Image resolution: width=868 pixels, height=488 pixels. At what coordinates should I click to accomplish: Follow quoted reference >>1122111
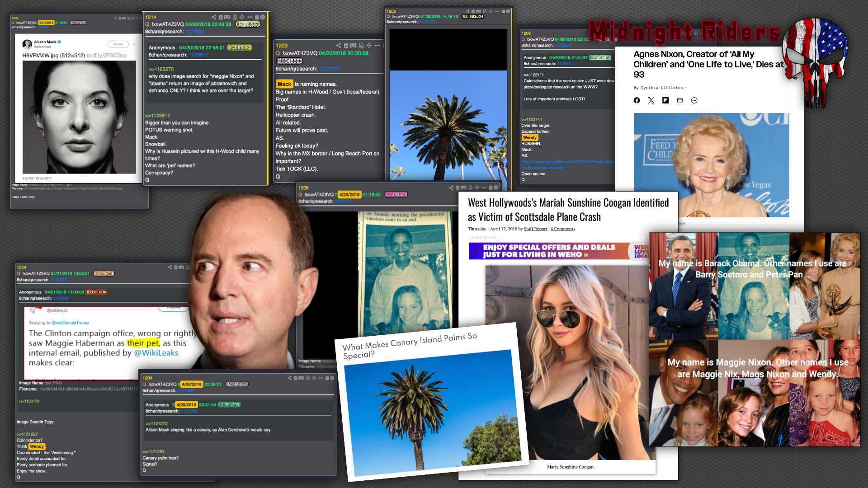pos(533,75)
